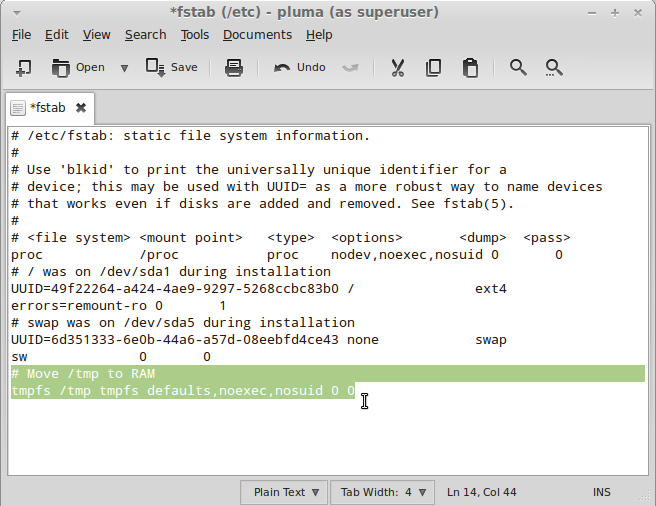Create a new document with toolbar icon
The width and height of the screenshot is (656, 506).
[23, 67]
